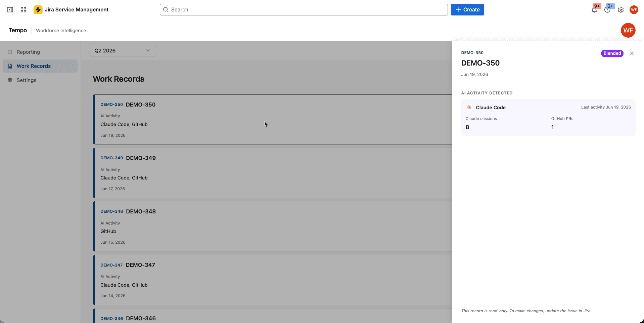Click the 'AI ACTIVITY DETECTED' heading

[487, 93]
